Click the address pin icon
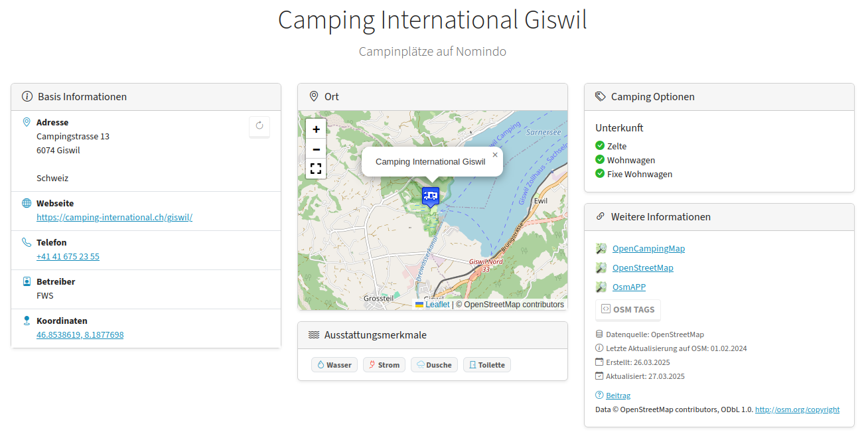Viewport: 868px width, 440px height. point(27,122)
